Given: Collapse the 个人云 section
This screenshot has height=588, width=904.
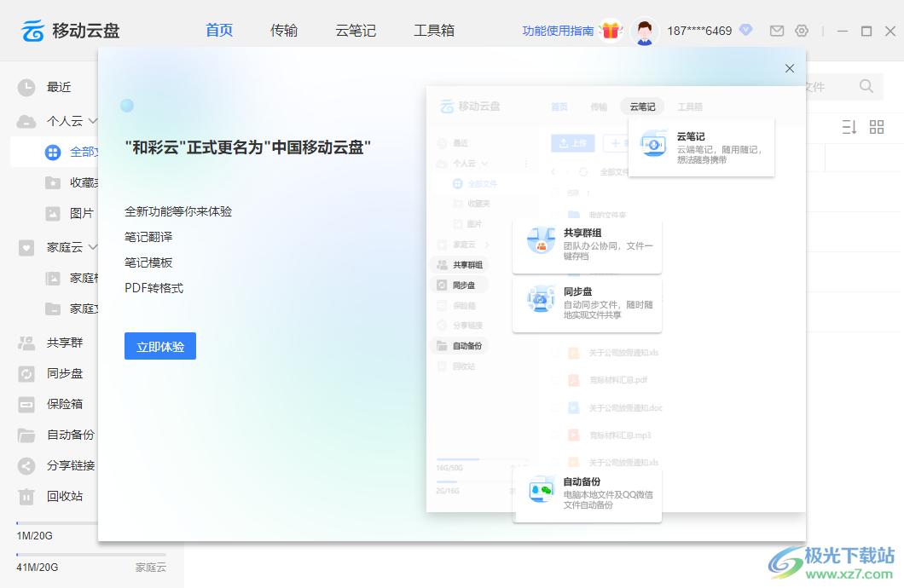Looking at the screenshot, I should 93,121.
